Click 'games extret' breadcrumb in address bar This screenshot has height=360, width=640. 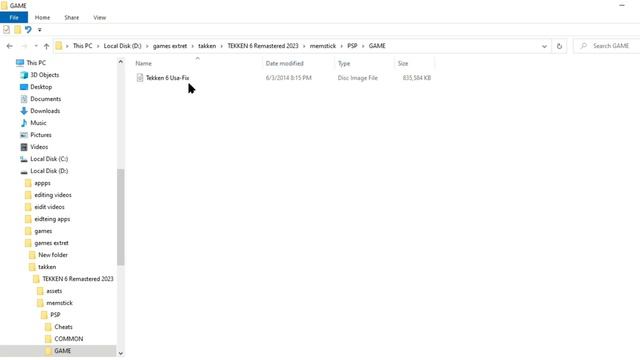[170, 46]
